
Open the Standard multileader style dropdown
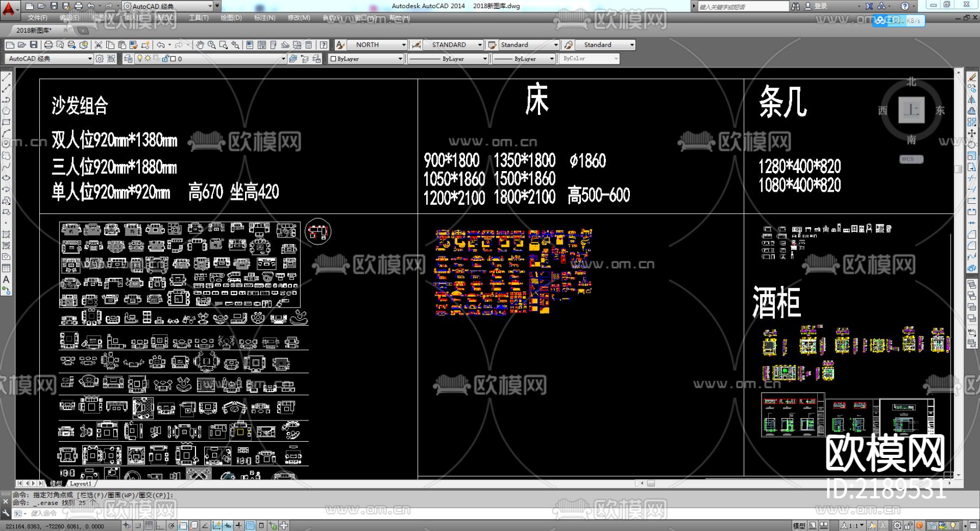point(605,45)
